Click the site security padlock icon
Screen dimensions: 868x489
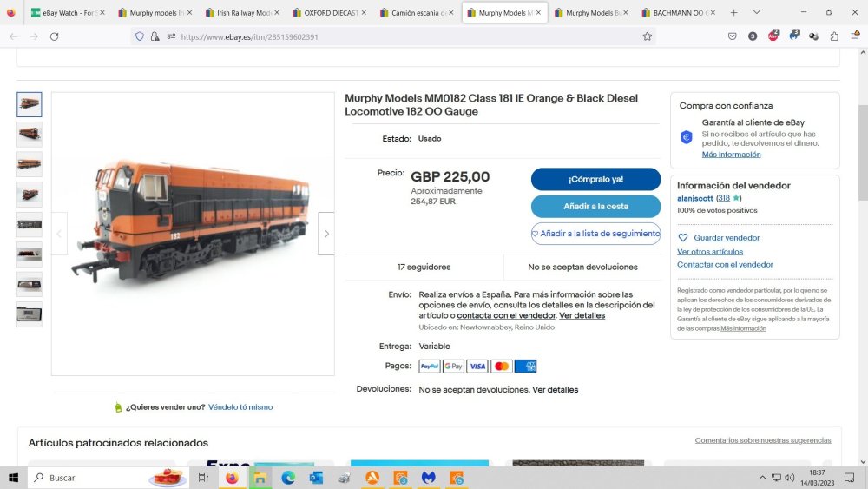[155, 36]
